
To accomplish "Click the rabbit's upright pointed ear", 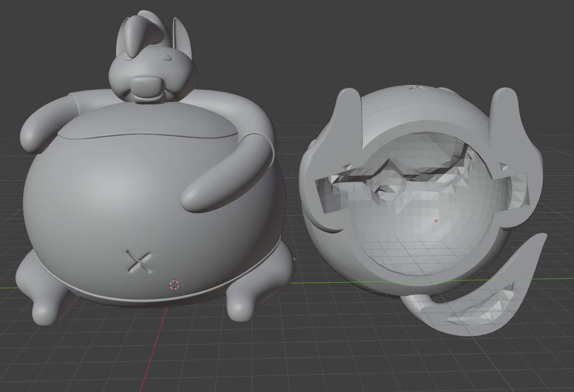I will (182, 39).
